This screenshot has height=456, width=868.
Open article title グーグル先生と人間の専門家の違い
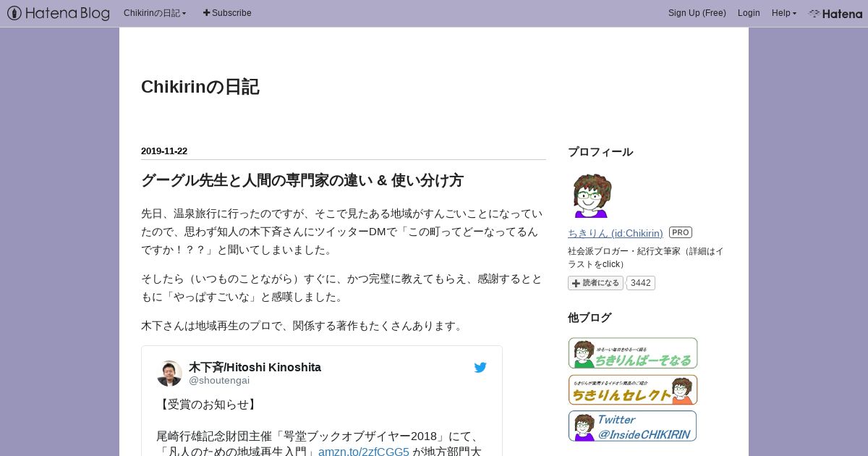(x=302, y=180)
